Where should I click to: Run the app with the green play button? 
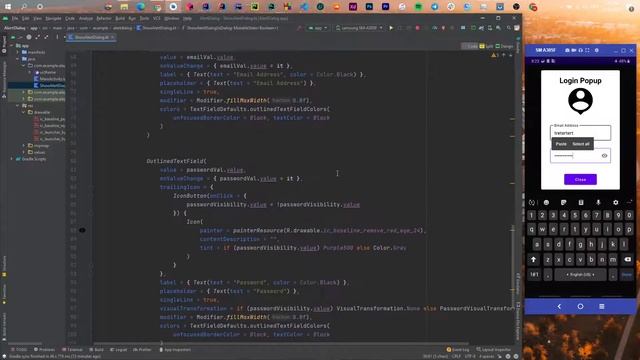coord(391,28)
